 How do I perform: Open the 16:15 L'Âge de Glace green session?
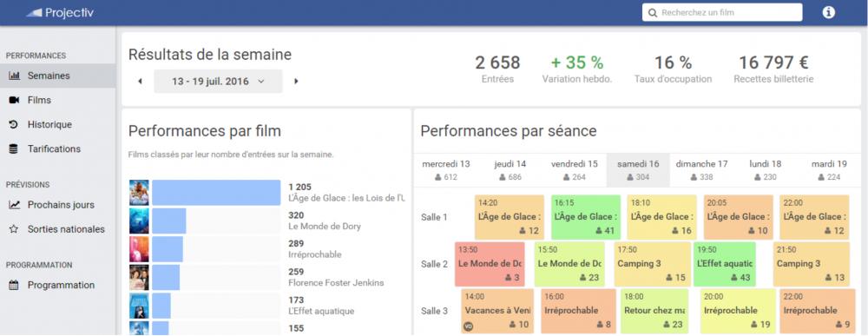(586, 217)
